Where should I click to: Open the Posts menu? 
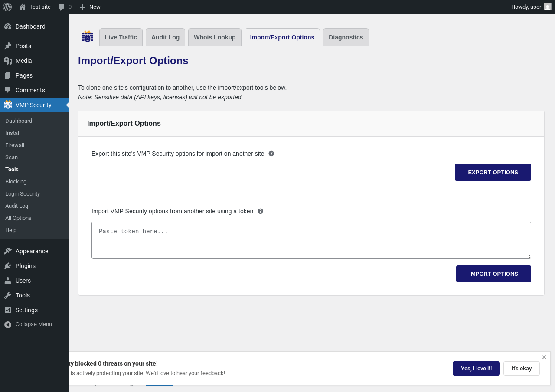click(x=35, y=46)
